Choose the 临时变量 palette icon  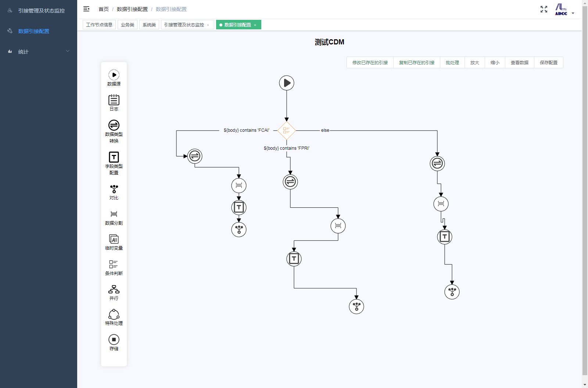(x=114, y=239)
